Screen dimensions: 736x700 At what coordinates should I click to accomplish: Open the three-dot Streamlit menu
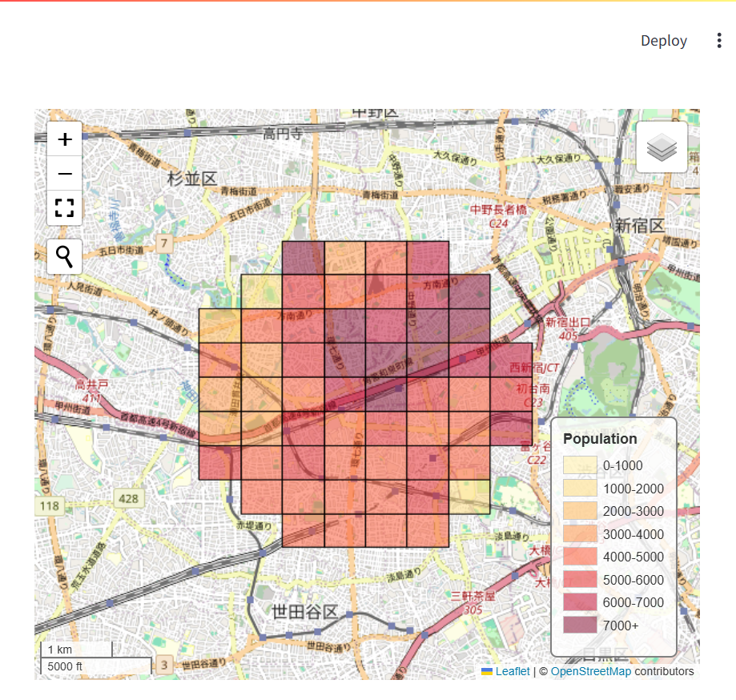coord(719,40)
